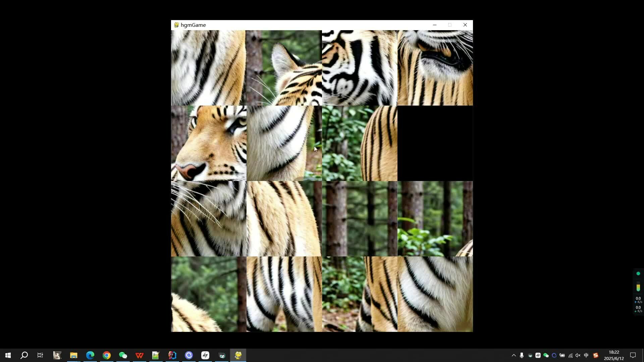Expand hidden system tray icons
This screenshot has height=362, width=644.
pos(514,355)
